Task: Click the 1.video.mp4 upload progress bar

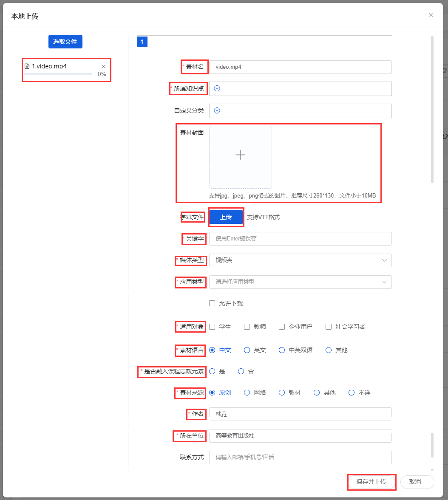Action: [58, 74]
